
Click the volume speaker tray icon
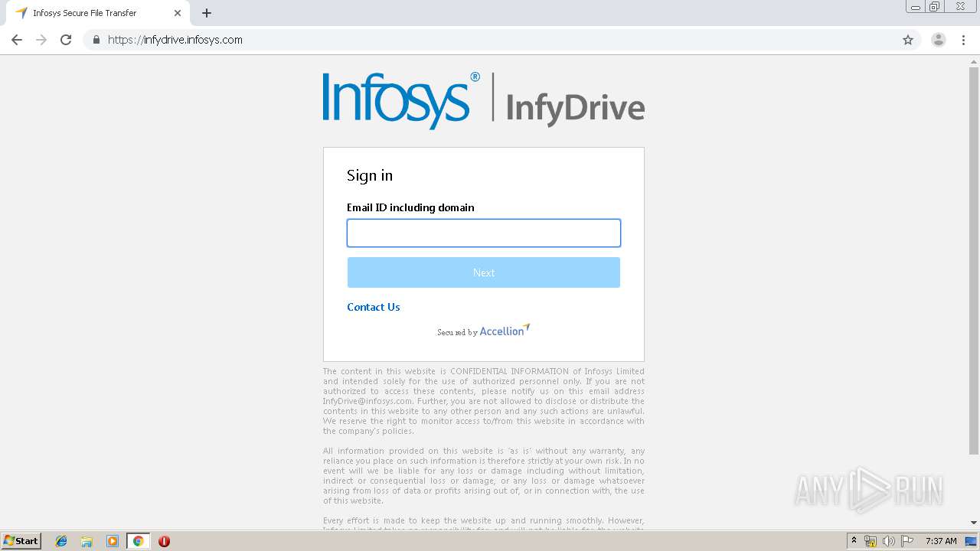[889, 541]
